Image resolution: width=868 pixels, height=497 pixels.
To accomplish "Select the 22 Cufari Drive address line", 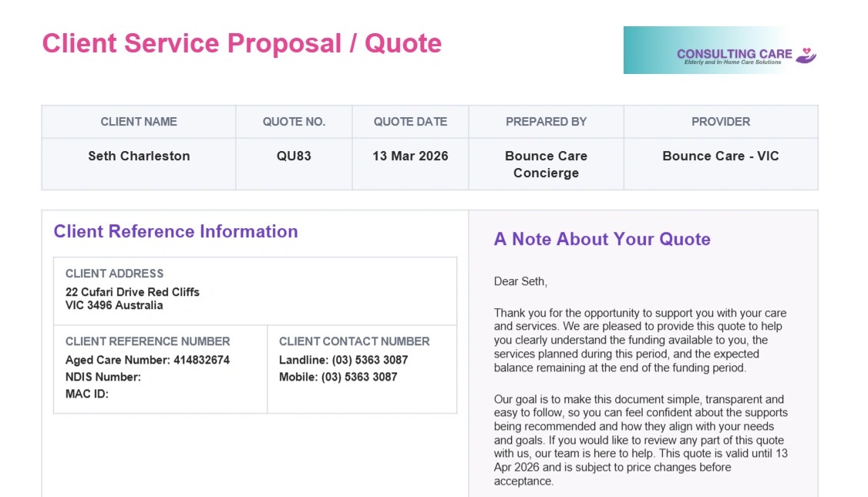I will tap(133, 292).
